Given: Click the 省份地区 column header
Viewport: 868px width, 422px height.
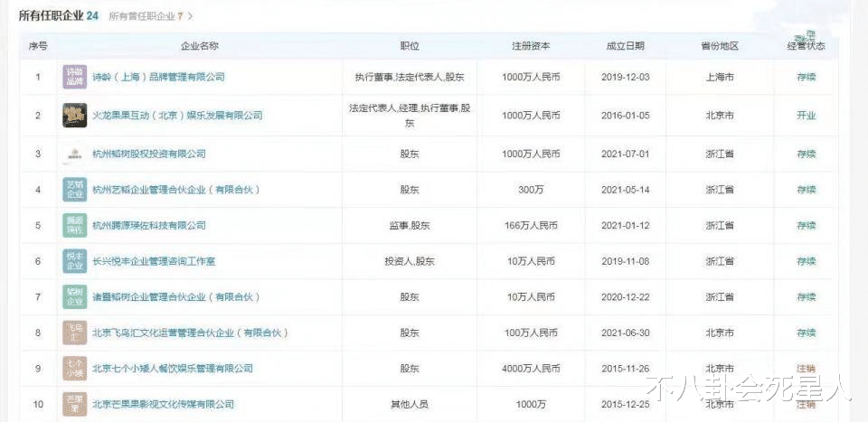Looking at the screenshot, I should tap(720, 46).
